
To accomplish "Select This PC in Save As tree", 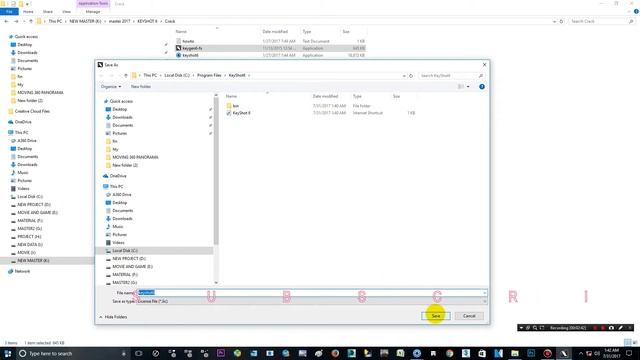I will pos(116,187).
